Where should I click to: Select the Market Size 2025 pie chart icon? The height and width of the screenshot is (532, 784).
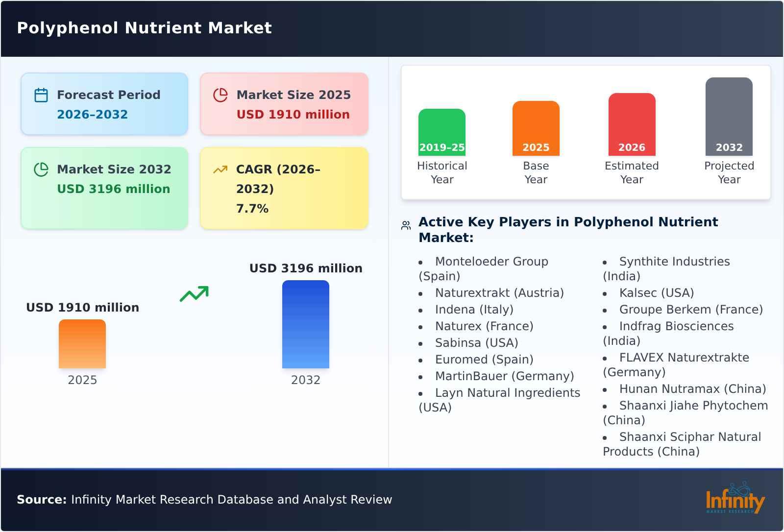point(220,95)
